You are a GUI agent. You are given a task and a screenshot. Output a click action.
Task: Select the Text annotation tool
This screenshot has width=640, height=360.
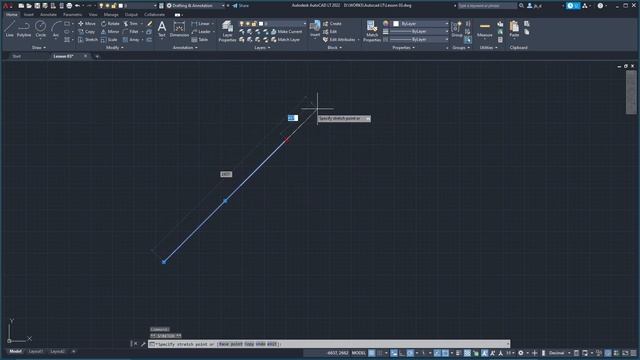162,29
